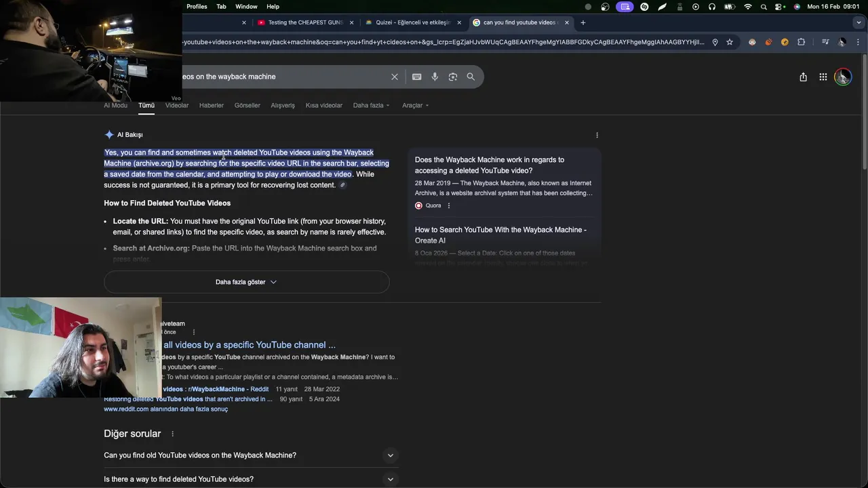
Task: Bookmark this page with the star icon
Action: (x=730, y=42)
